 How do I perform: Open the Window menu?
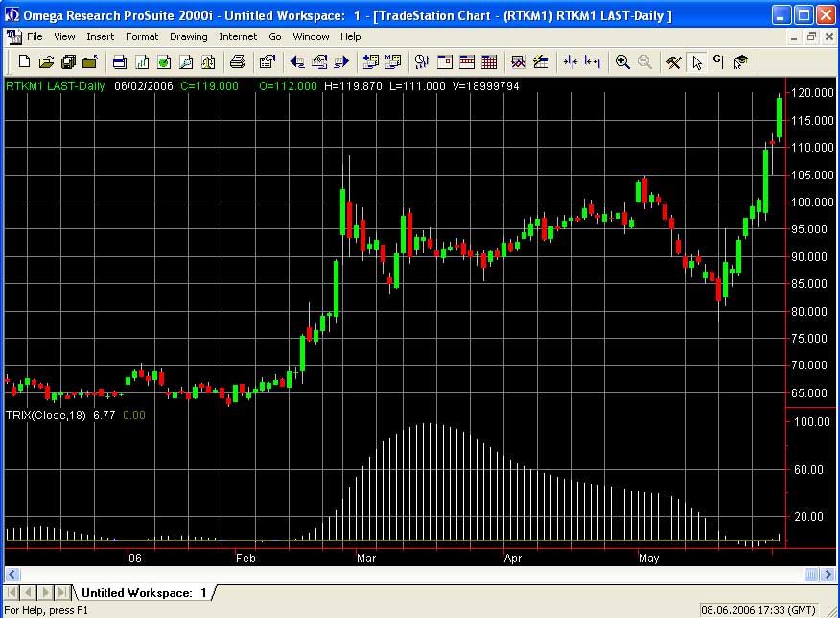311,36
